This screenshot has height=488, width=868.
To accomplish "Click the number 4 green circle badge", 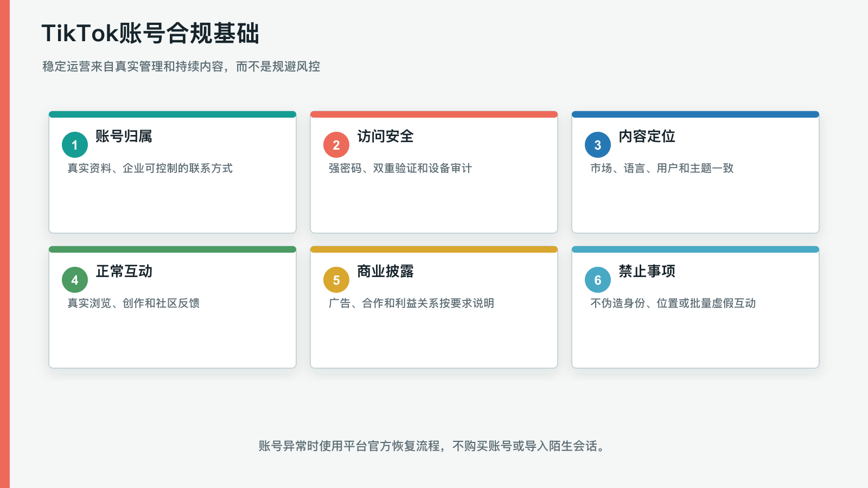I will [75, 280].
